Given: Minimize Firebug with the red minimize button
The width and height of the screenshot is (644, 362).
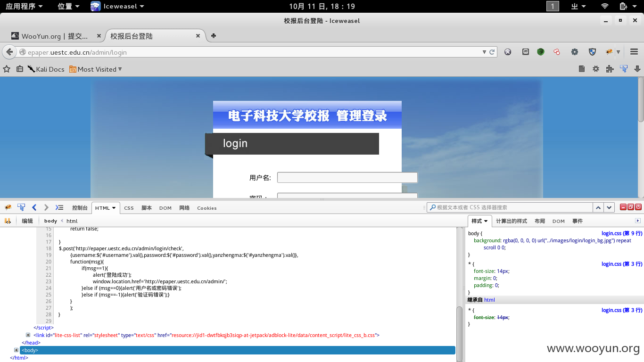Looking at the screenshot, I should tap(623, 207).
